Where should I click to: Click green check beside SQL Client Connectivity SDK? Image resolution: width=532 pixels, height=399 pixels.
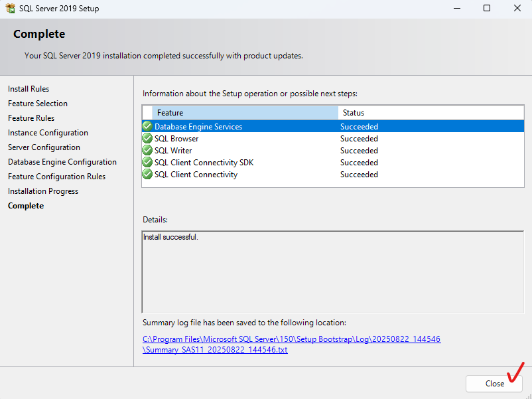(x=147, y=162)
